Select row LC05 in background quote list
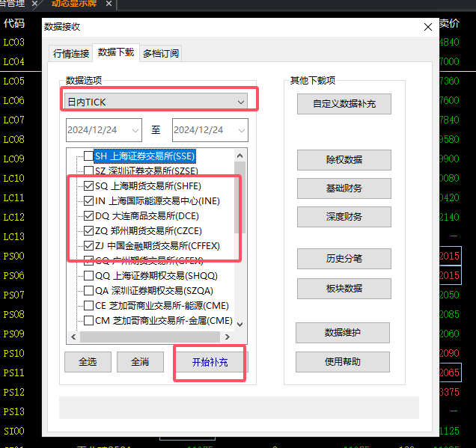 coord(14,81)
